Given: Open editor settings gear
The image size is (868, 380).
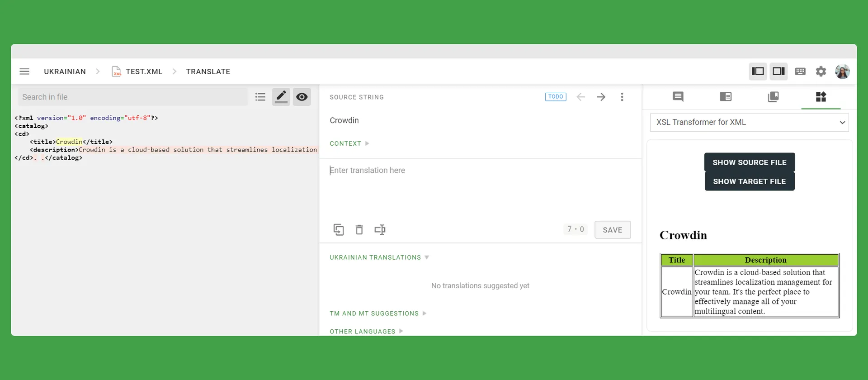Looking at the screenshot, I should (x=821, y=71).
